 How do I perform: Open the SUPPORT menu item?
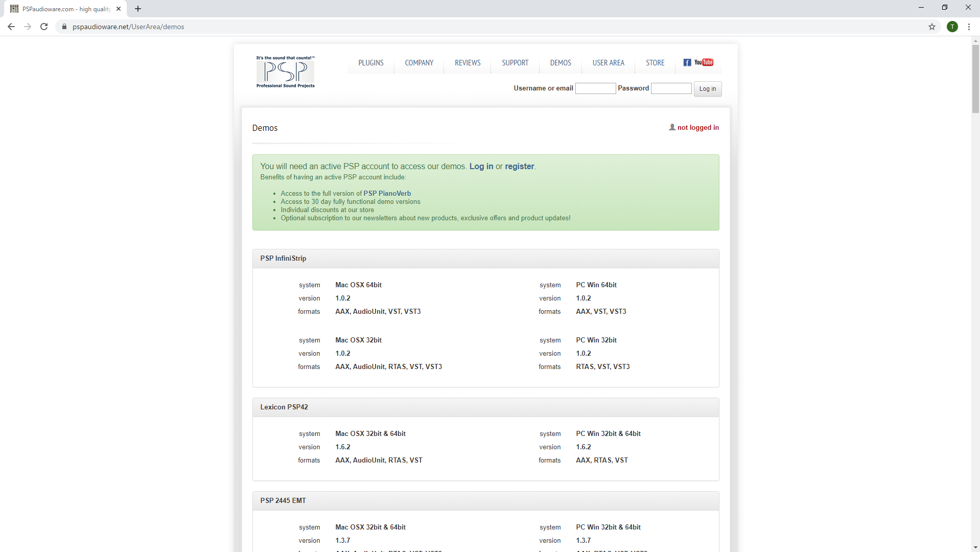pos(515,63)
